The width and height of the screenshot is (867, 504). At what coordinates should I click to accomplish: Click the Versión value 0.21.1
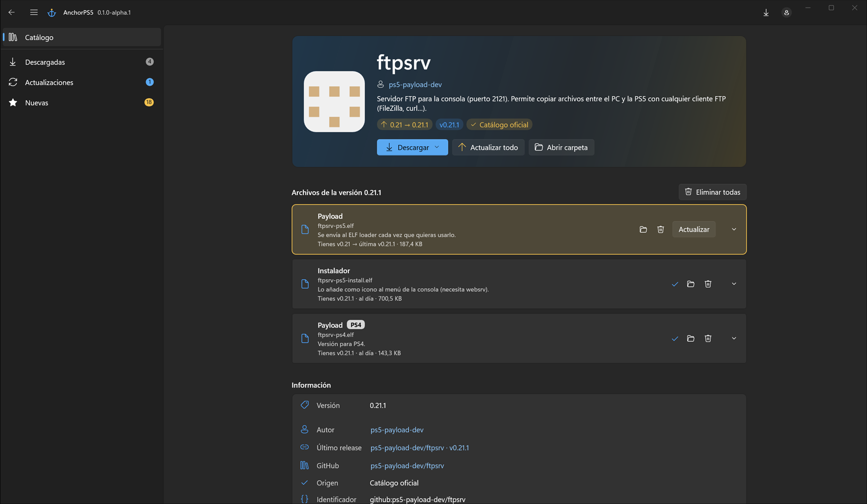tap(378, 405)
